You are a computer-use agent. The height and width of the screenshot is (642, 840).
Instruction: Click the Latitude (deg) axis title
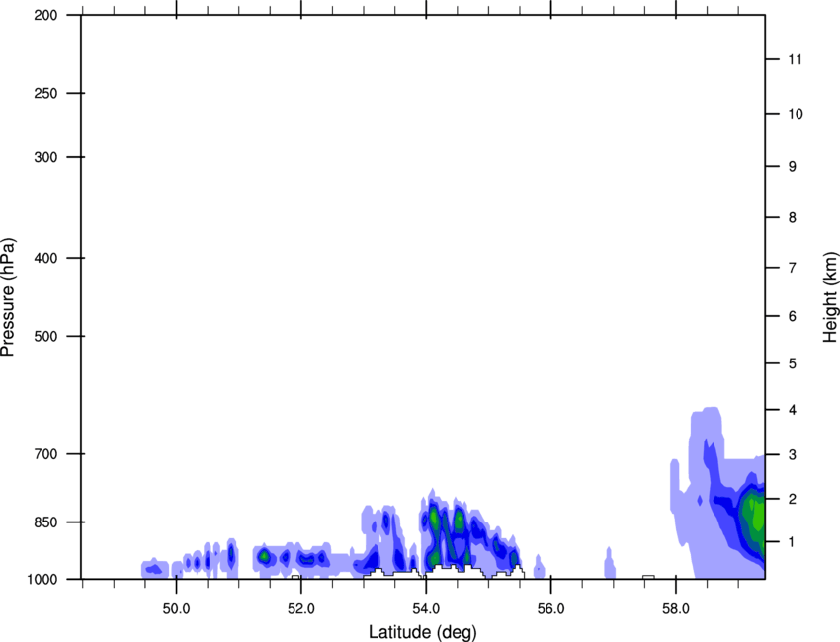tap(422, 632)
